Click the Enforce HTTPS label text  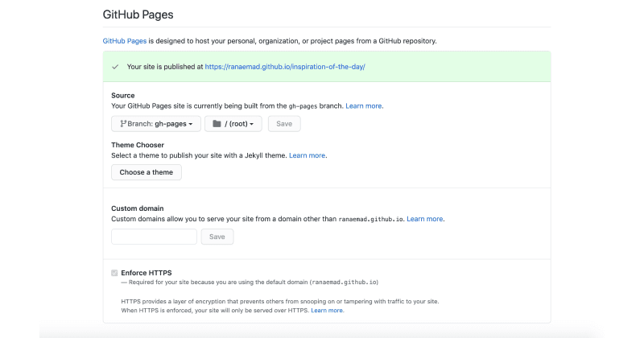[146, 273]
